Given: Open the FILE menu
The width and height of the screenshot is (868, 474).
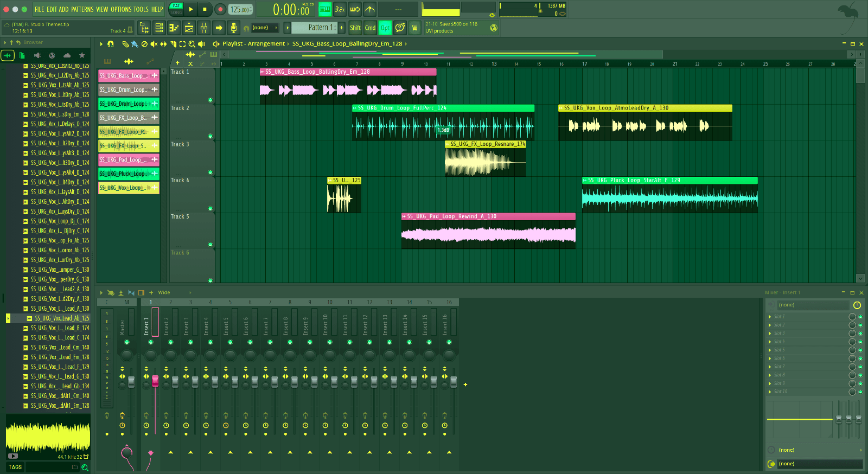Looking at the screenshot, I should pos(40,9).
